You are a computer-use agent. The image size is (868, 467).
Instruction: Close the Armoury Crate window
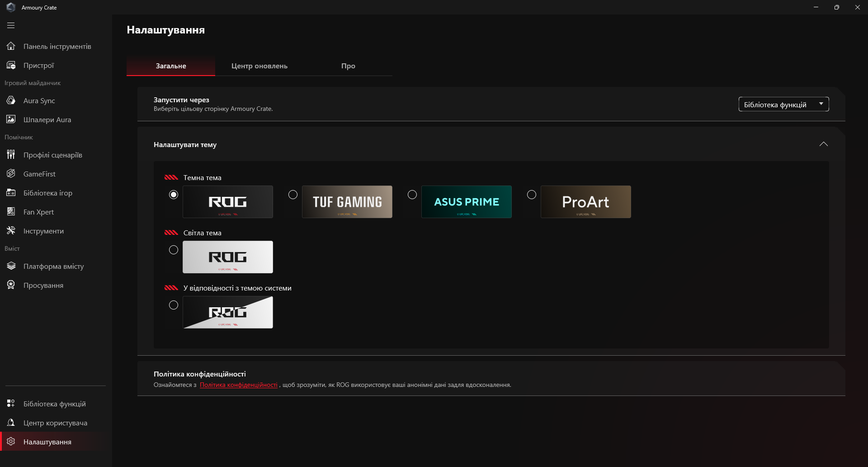click(x=858, y=7)
